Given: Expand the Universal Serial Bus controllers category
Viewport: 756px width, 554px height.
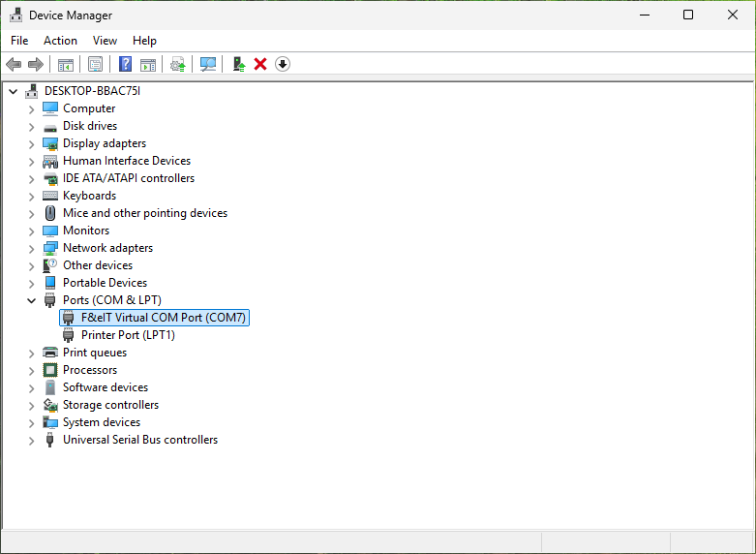Looking at the screenshot, I should pyautogui.click(x=31, y=440).
